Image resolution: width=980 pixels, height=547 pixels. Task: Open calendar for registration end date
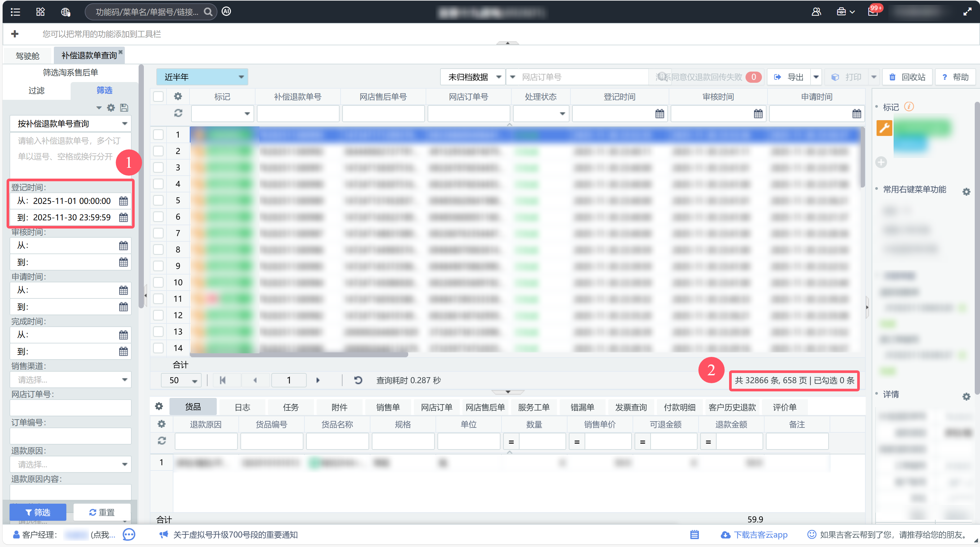point(123,217)
